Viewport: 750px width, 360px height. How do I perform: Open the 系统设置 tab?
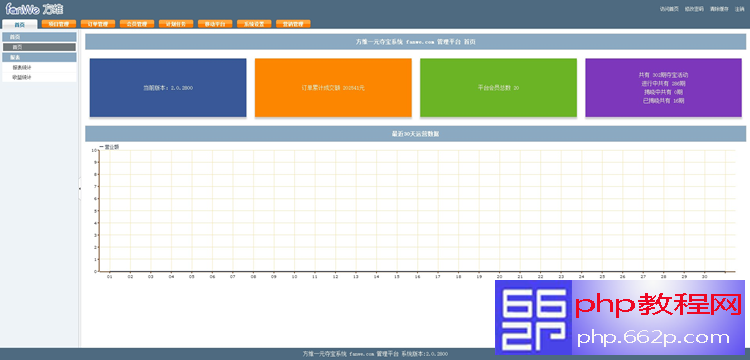tap(254, 24)
